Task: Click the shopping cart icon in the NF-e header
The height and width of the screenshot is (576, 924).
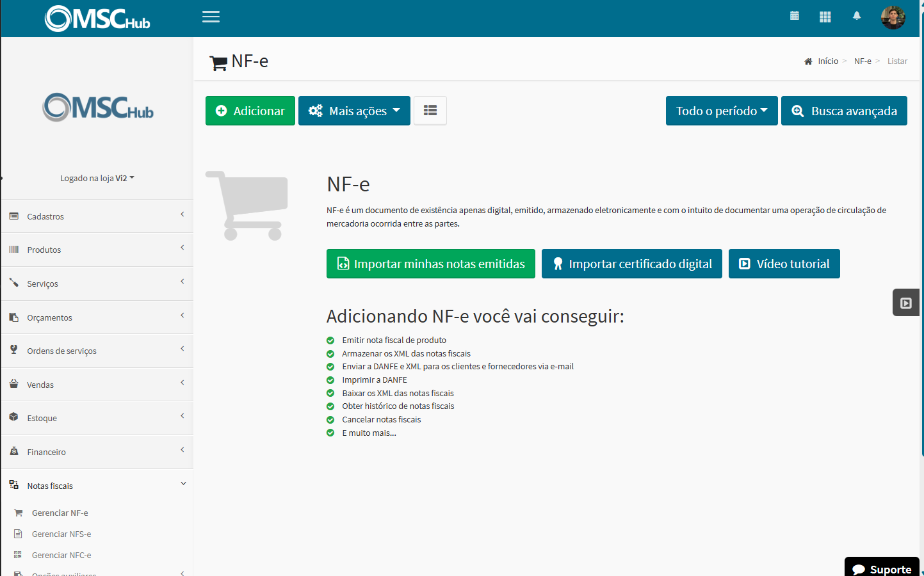Action: (218, 61)
